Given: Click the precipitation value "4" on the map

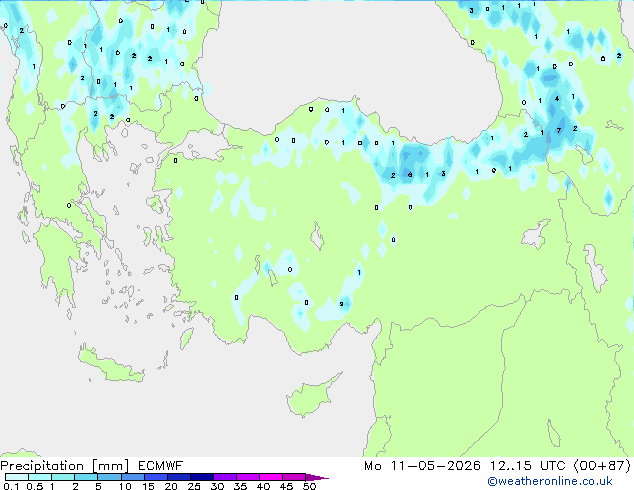Looking at the screenshot, I should (557, 99).
